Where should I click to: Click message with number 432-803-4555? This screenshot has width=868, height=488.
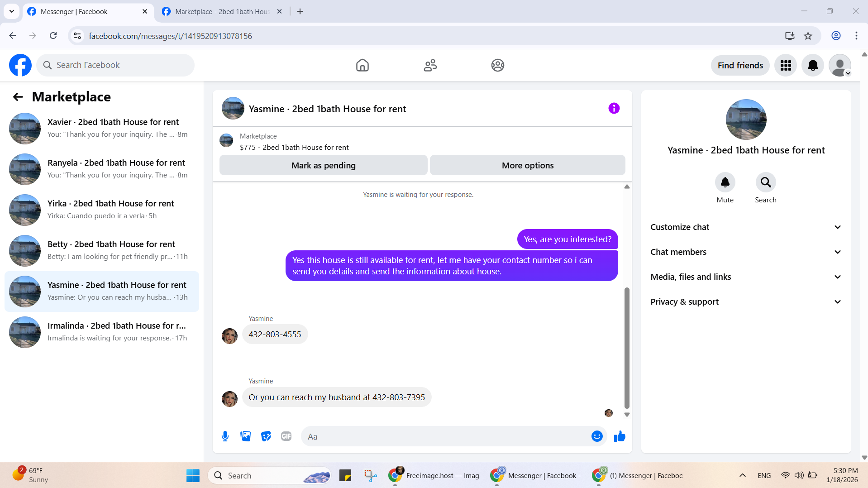click(275, 335)
